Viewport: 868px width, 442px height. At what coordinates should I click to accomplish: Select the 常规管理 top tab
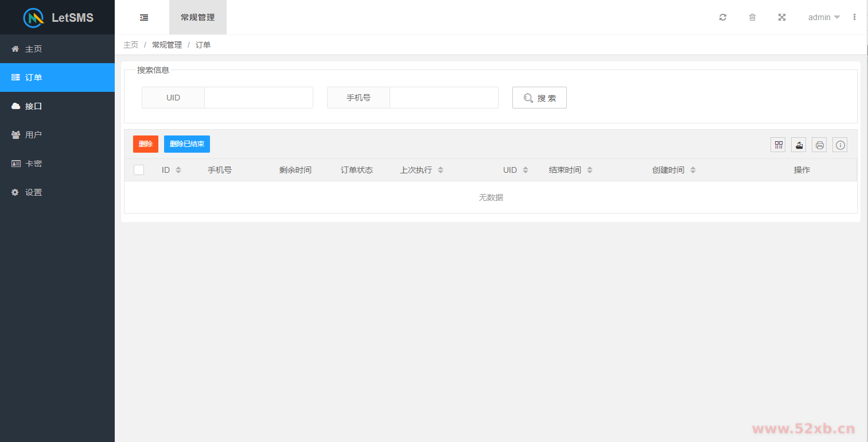197,17
